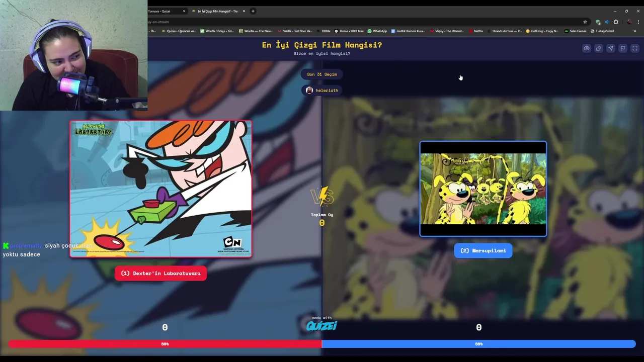Open the Quizei - Eğlenceli bookmark
This screenshot has height=362, width=644.
(179, 31)
